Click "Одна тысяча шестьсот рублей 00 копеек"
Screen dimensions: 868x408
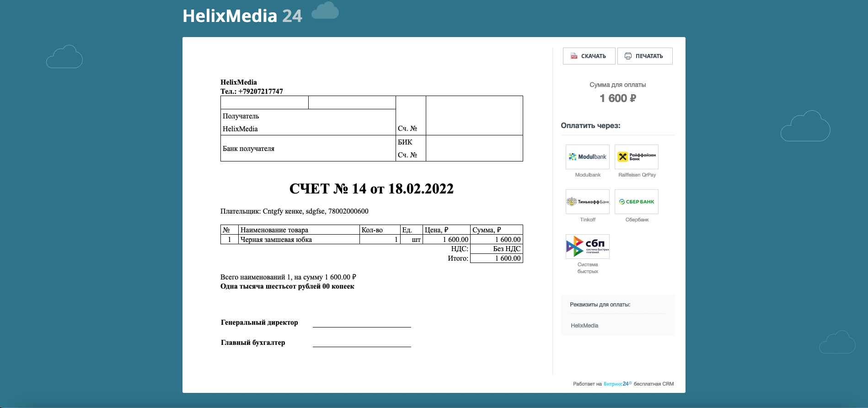coord(287,286)
